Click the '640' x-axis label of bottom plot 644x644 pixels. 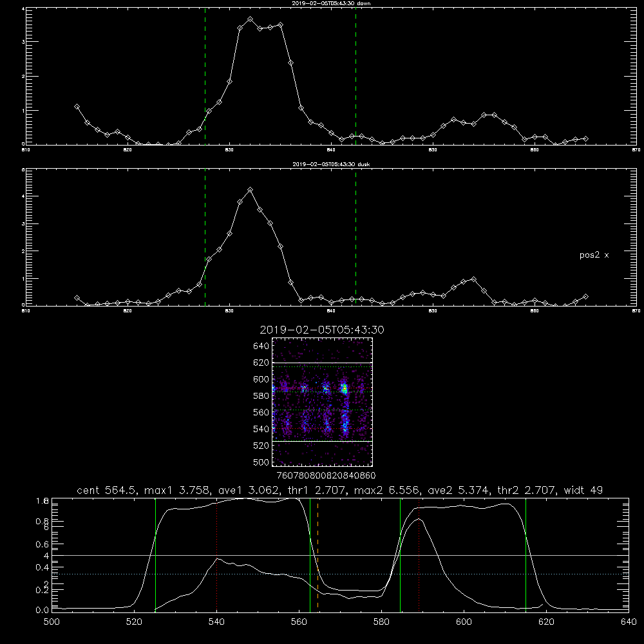pyautogui.click(x=629, y=622)
